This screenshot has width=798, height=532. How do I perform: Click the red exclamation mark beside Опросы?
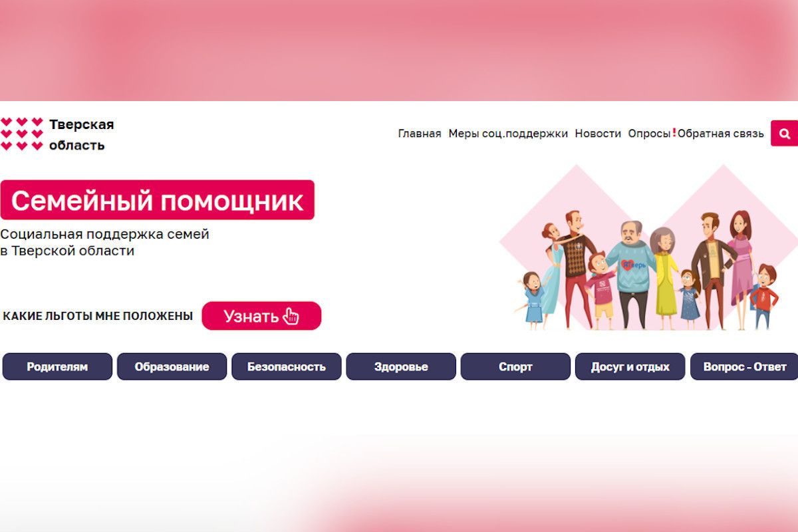(674, 133)
